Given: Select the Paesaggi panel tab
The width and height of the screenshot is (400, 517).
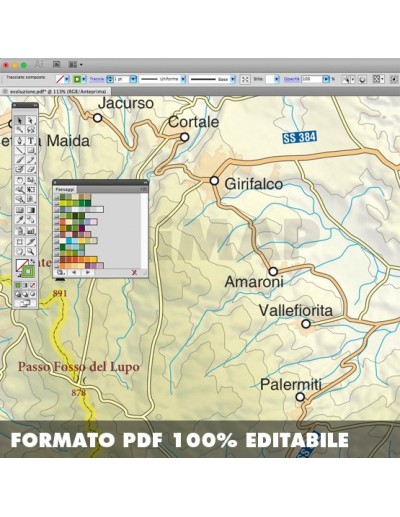Looking at the screenshot, I should tap(64, 189).
